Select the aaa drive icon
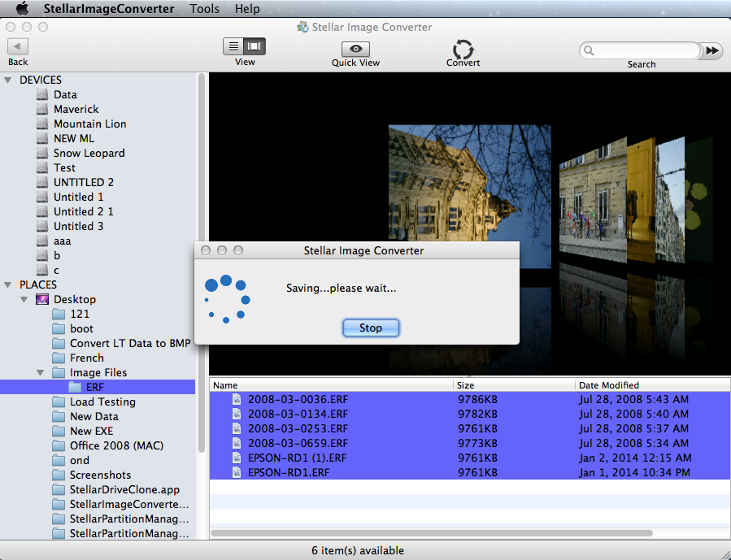Viewport: 731px width, 560px height. pyautogui.click(x=42, y=241)
